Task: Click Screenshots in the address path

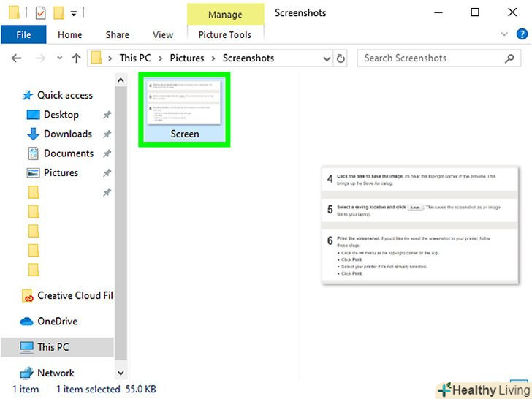Action: (248, 58)
